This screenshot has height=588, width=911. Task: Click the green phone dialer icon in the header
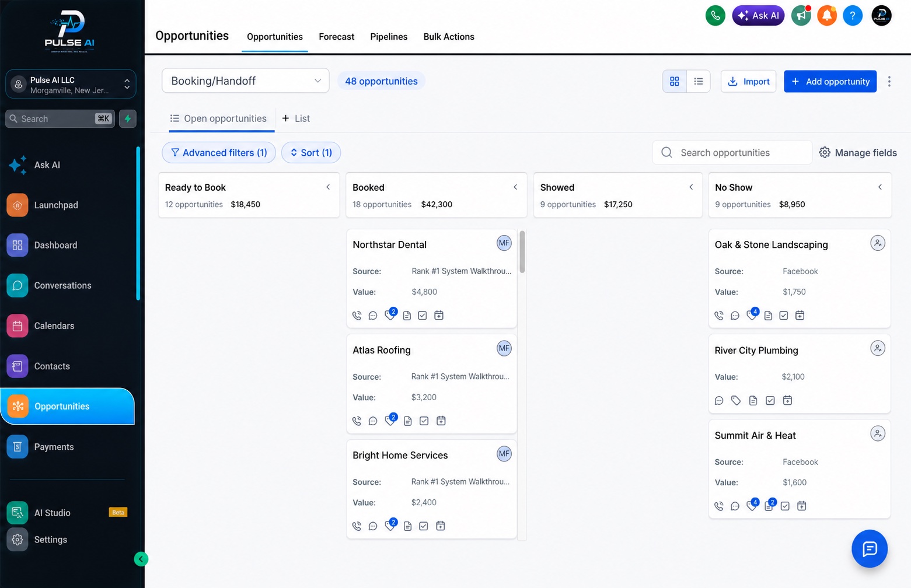(x=715, y=16)
